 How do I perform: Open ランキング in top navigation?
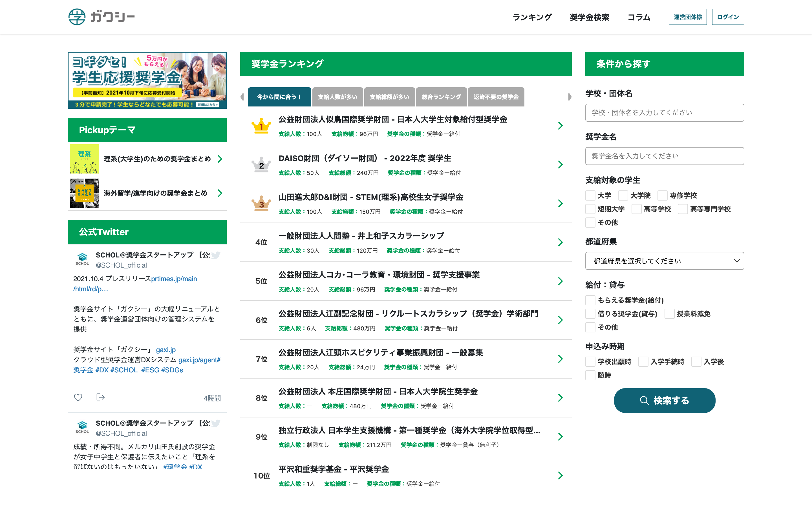click(532, 17)
